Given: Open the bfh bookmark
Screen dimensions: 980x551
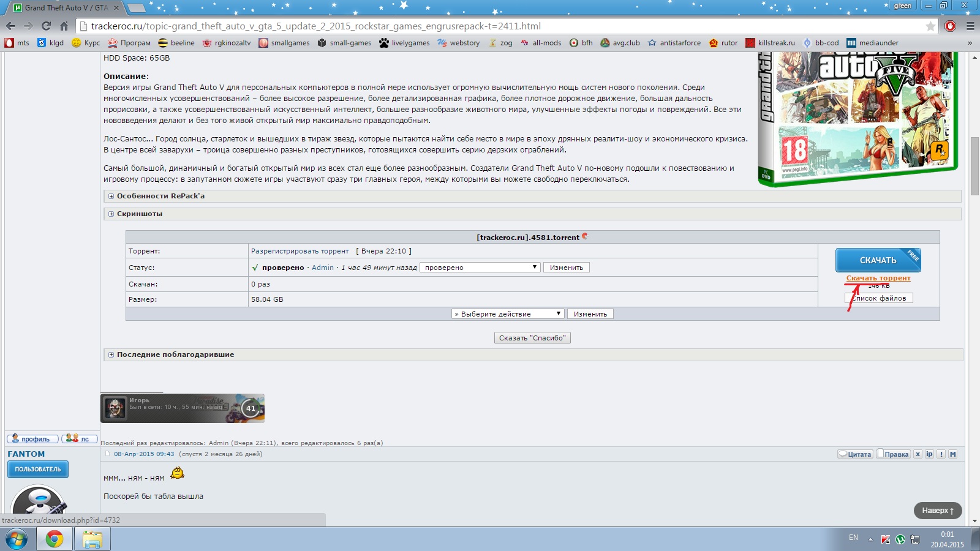Looking at the screenshot, I should coord(581,43).
